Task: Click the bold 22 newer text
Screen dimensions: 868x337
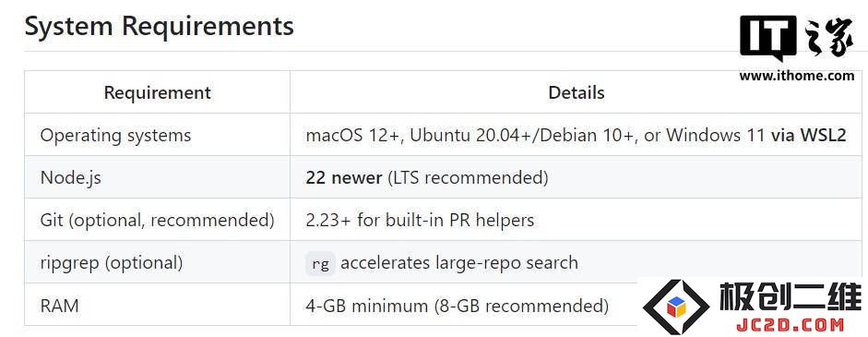Action: [344, 178]
